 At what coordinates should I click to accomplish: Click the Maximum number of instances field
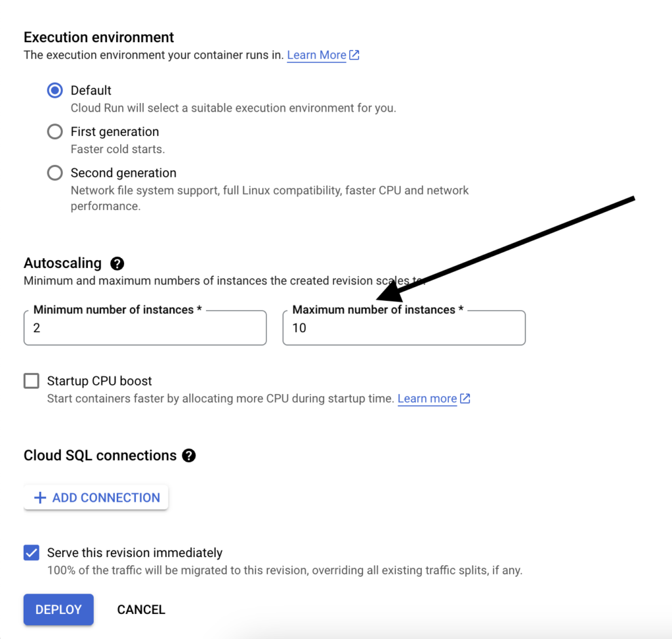point(404,328)
